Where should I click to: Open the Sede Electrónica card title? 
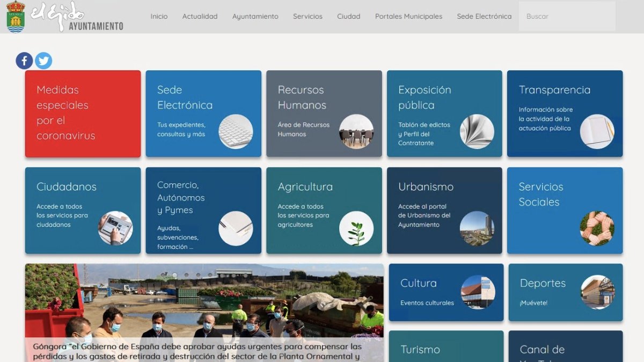[x=185, y=98]
